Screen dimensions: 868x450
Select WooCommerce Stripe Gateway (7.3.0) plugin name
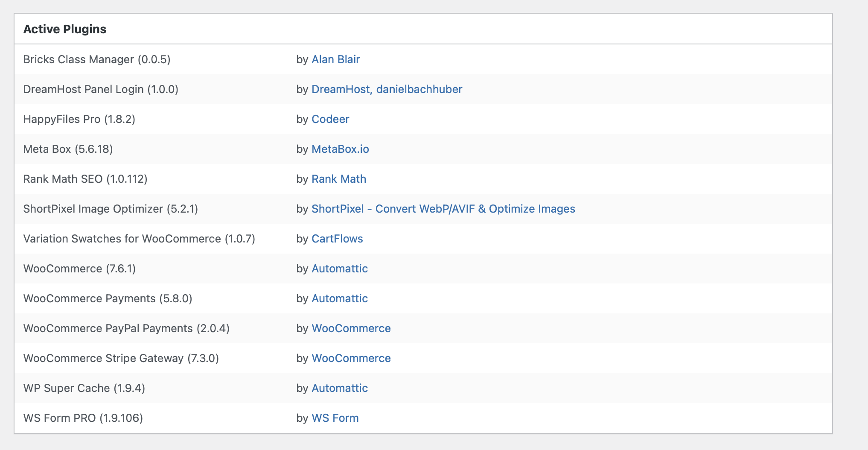point(121,358)
